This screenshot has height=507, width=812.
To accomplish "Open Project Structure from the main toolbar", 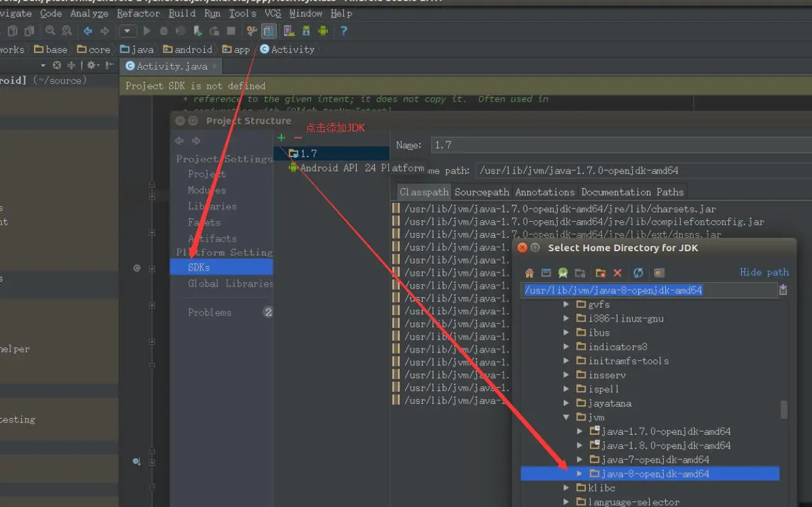I will coord(269,31).
